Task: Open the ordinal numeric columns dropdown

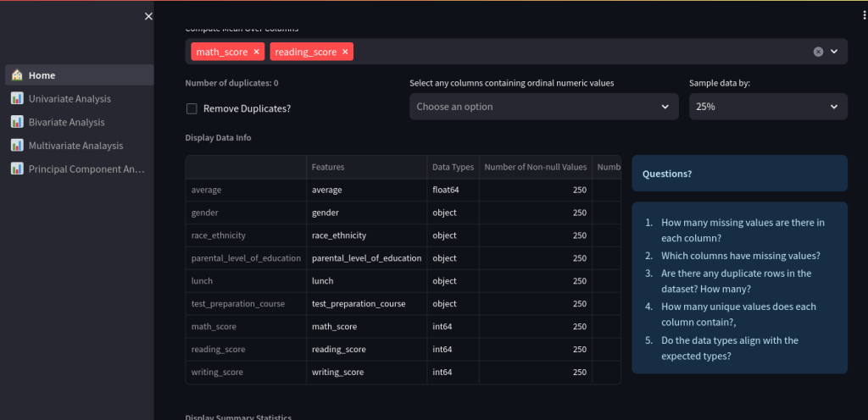Action: (x=543, y=107)
